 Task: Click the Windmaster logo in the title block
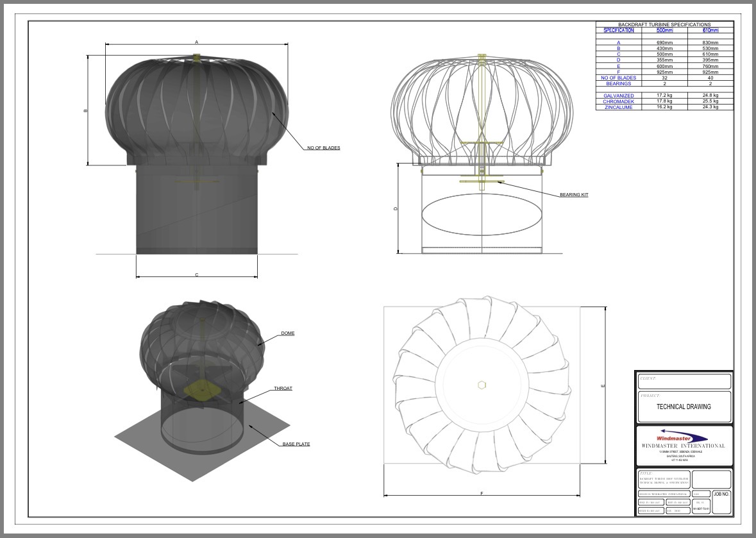pos(682,437)
